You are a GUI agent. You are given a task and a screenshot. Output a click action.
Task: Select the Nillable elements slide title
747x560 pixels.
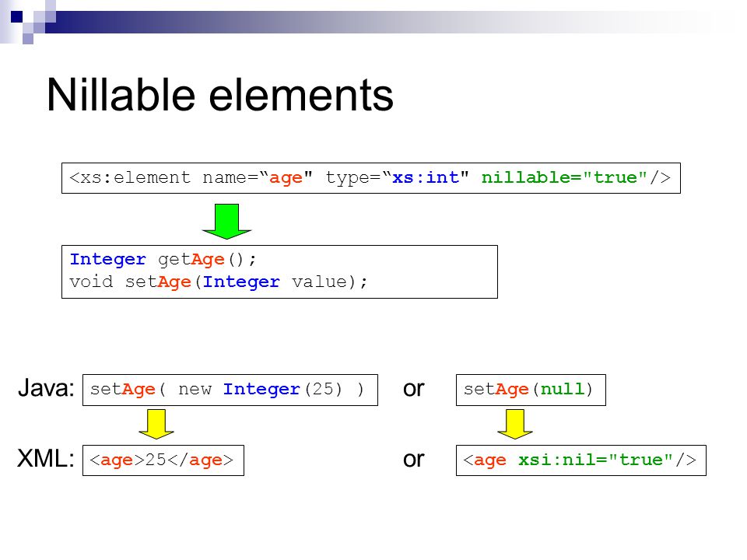220,95
